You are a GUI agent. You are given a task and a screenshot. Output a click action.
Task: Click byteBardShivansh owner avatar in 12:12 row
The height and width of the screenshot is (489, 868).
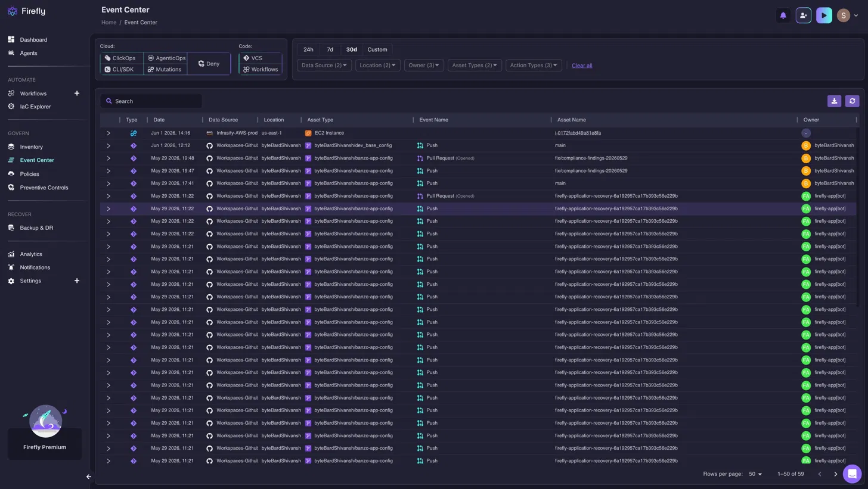tap(806, 146)
